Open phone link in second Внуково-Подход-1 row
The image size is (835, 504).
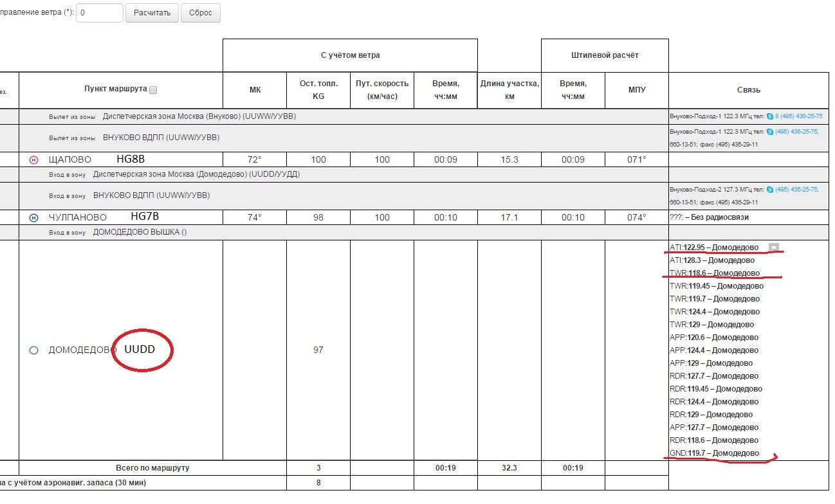click(797, 132)
